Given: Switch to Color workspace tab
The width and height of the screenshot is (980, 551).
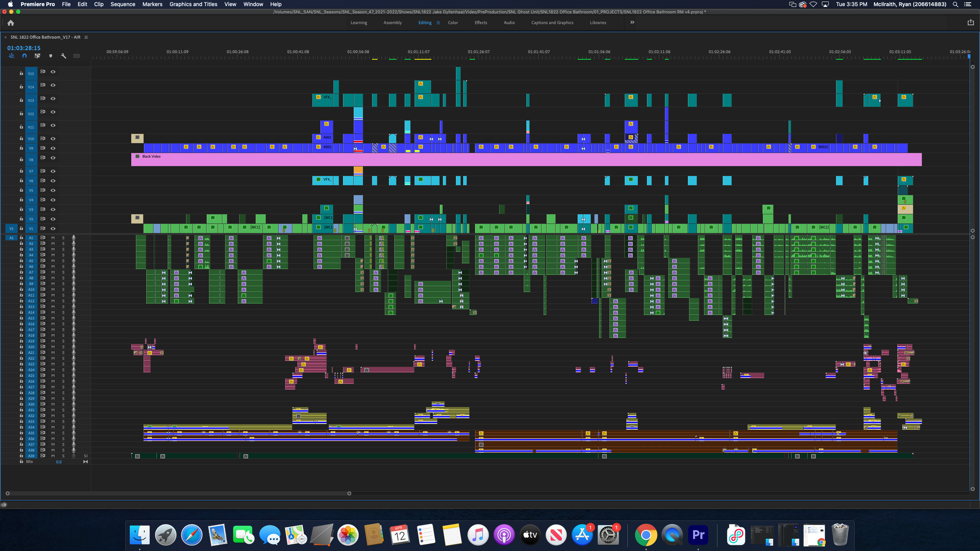Looking at the screenshot, I should pyautogui.click(x=453, y=23).
